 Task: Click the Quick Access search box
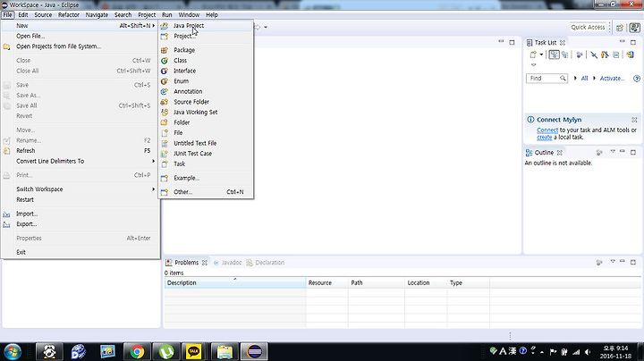[x=589, y=27]
